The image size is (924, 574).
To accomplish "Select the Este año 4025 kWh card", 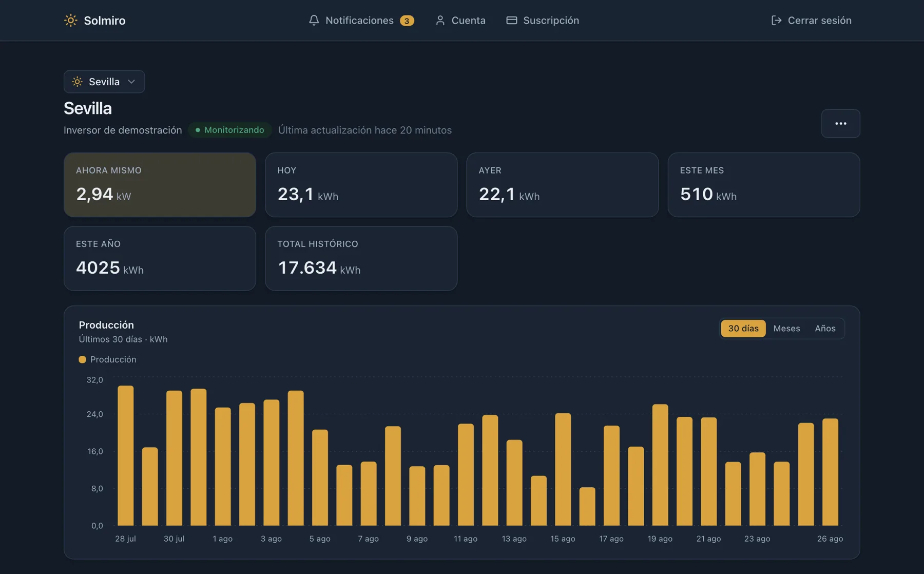I will pos(160,258).
